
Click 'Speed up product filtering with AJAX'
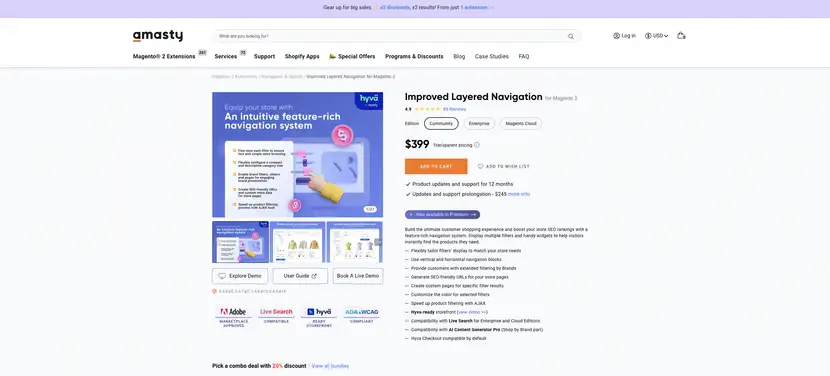click(448, 303)
